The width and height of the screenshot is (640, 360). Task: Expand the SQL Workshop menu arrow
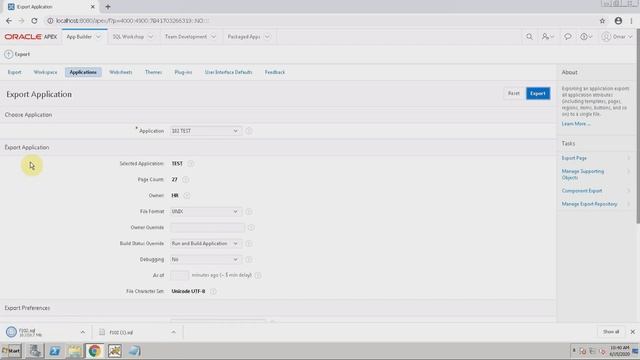pos(151,37)
